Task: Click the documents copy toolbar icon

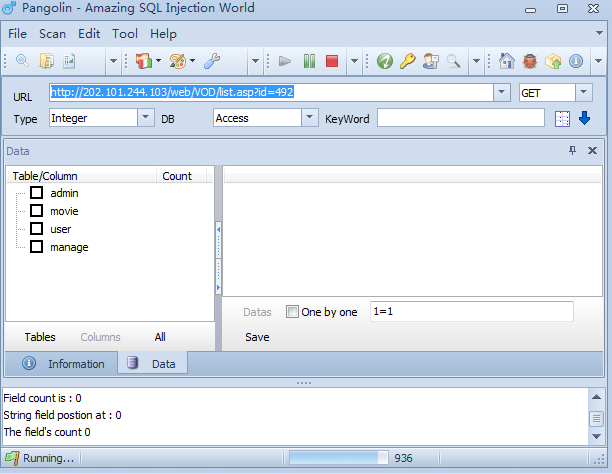Action: [46, 61]
